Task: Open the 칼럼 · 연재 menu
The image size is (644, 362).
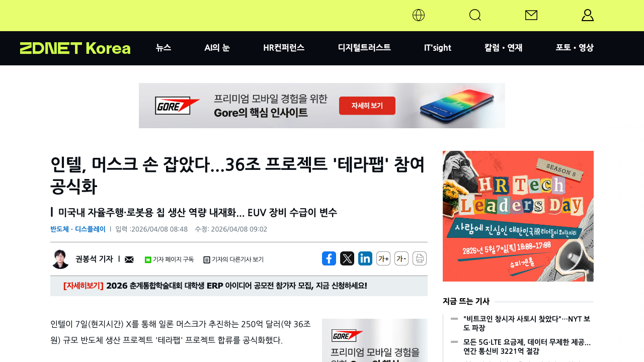Action: (x=504, y=48)
